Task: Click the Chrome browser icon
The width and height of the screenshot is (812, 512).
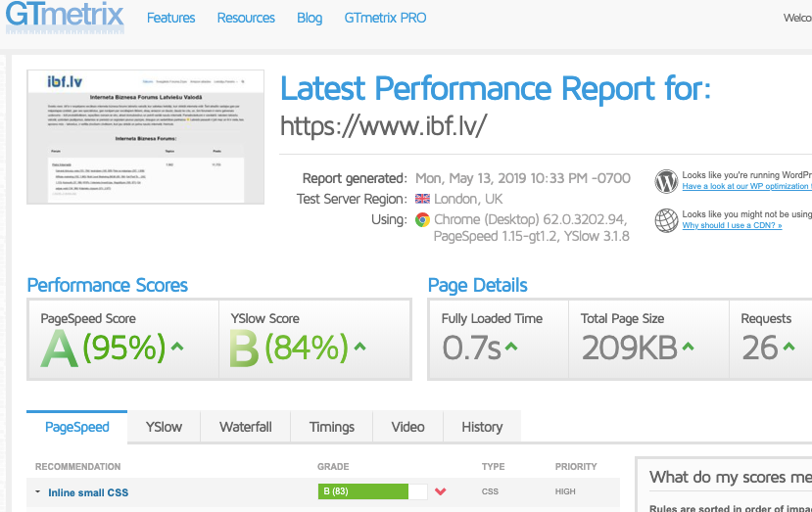Action: (x=422, y=219)
